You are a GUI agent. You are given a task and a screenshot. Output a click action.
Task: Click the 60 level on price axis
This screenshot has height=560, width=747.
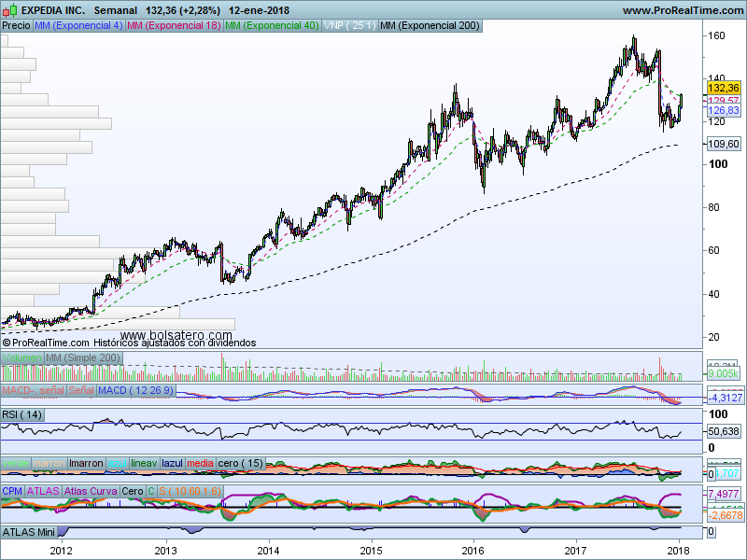click(713, 250)
